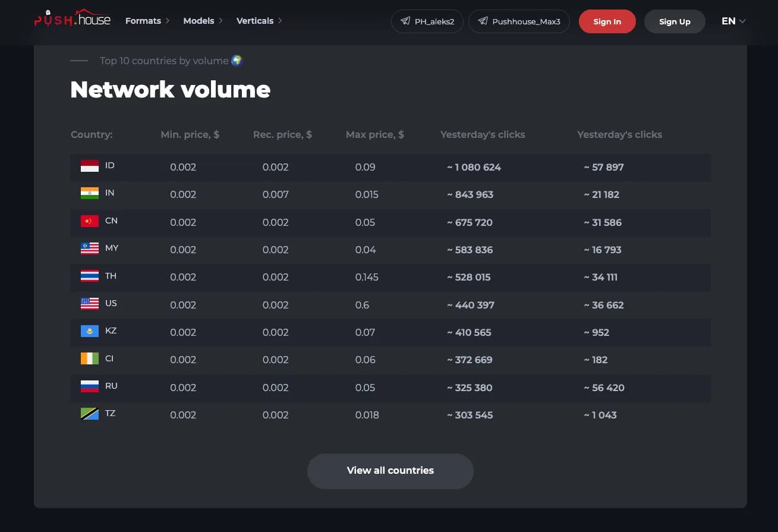Select the ~ 1 080 624 clicks value

[474, 168]
